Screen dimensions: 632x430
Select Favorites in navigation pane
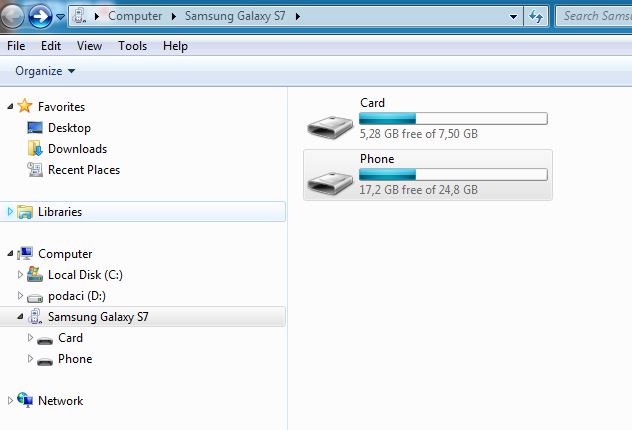coord(61,107)
